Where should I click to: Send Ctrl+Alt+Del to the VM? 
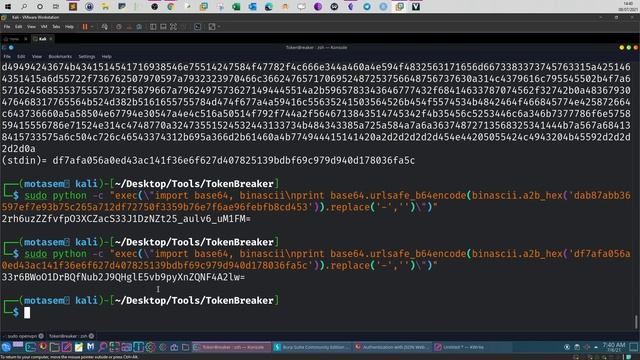click(104, 27)
